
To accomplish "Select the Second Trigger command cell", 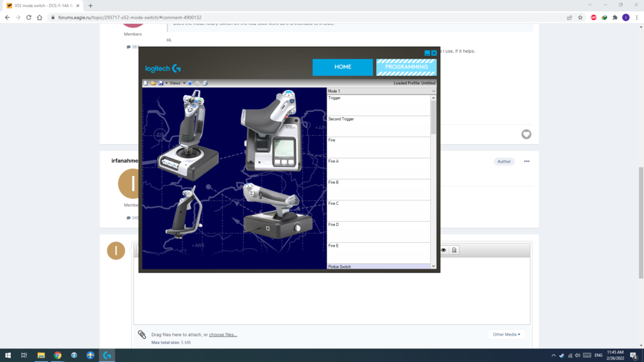I will (378, 126).
